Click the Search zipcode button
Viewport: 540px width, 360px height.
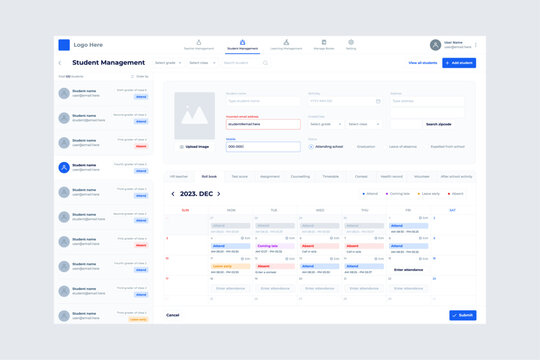pyautogui.click(x=438, y=124)
